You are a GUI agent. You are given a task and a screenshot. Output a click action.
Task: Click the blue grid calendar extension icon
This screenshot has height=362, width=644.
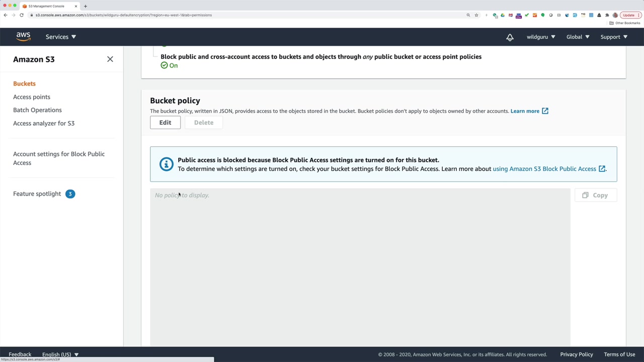coord(591,15)
